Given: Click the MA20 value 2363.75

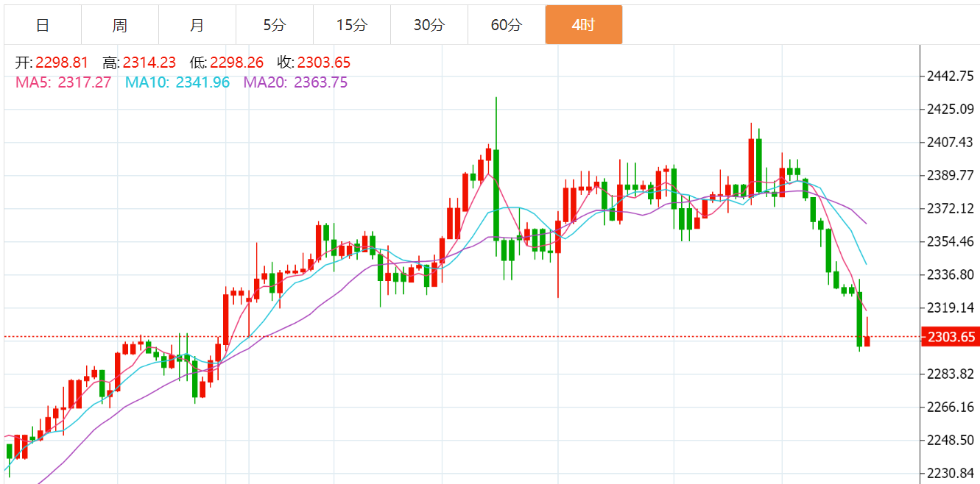Looking at the screenshot, I should click(321, 82).
